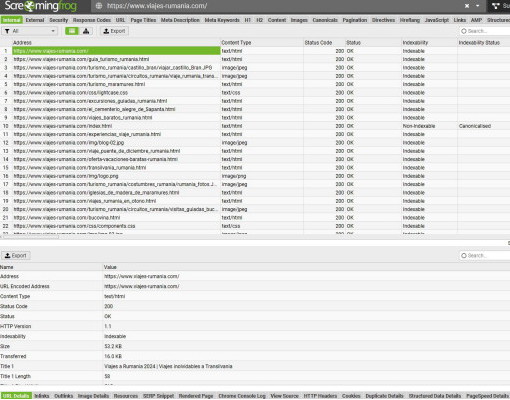Image resolution: width=510 pixels, height=400 pixels.
Task: Select the index.html row
Action: [x=255, y=126]
